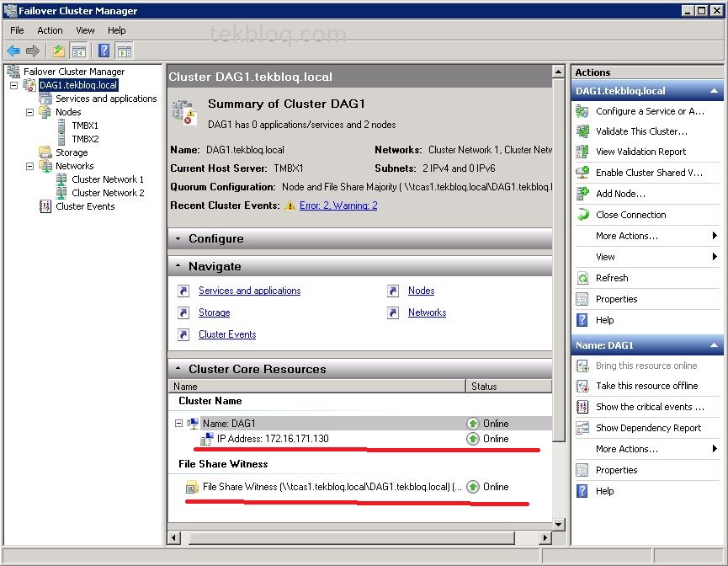
Task: Click the Back arrow toolbar icon
Action: point(13,51)
